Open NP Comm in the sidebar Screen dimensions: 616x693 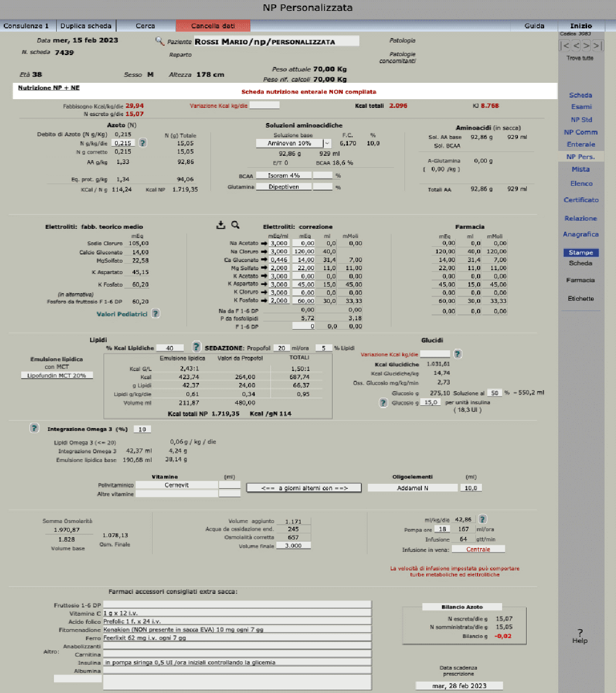(581, 132)
